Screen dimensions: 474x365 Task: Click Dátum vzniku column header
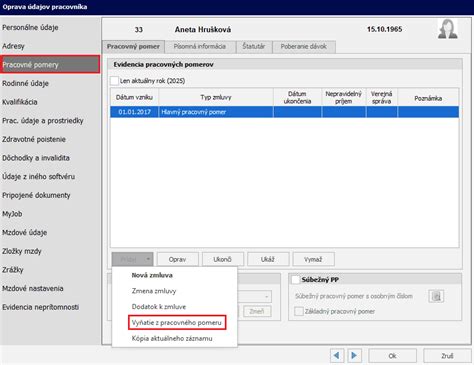135,97
